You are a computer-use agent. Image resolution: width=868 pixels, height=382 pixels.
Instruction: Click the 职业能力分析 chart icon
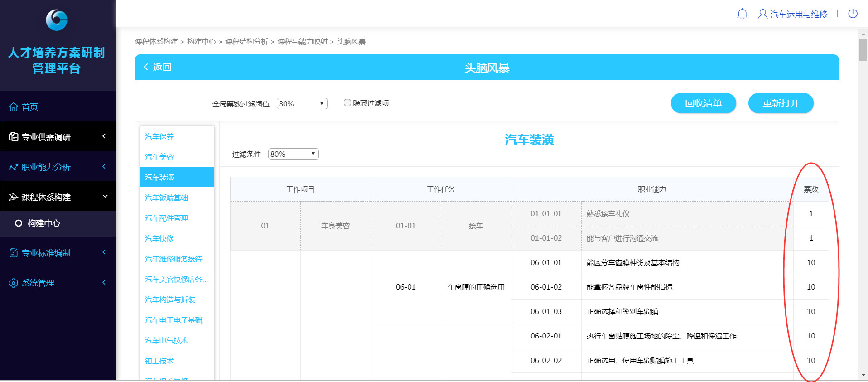pos(14,167)
